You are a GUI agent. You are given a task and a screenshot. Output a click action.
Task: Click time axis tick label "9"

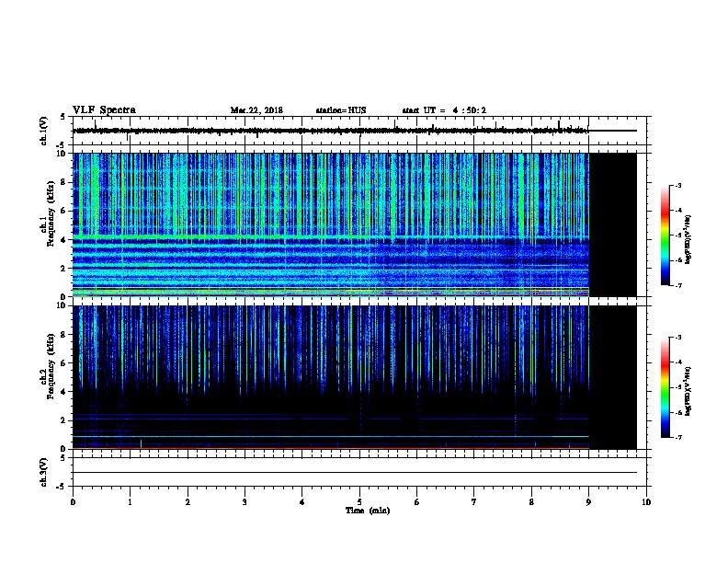(x=588, y=501)
